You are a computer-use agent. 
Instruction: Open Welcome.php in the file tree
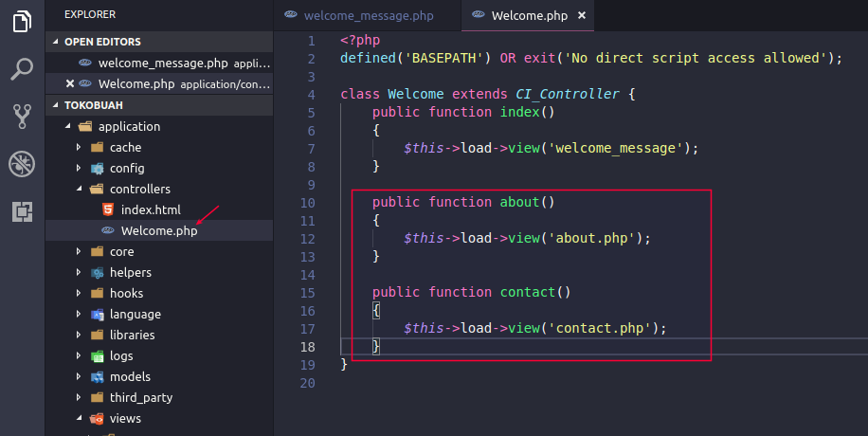pos(158,230)
